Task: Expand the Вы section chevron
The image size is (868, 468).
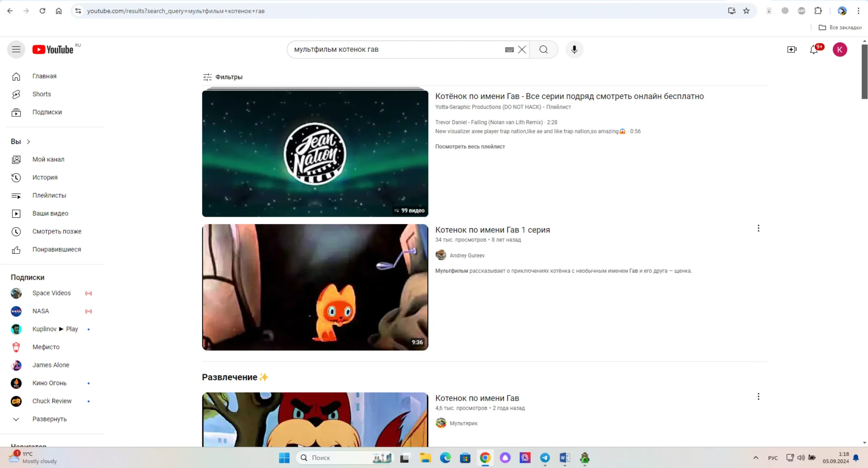Action: point(28,142)
